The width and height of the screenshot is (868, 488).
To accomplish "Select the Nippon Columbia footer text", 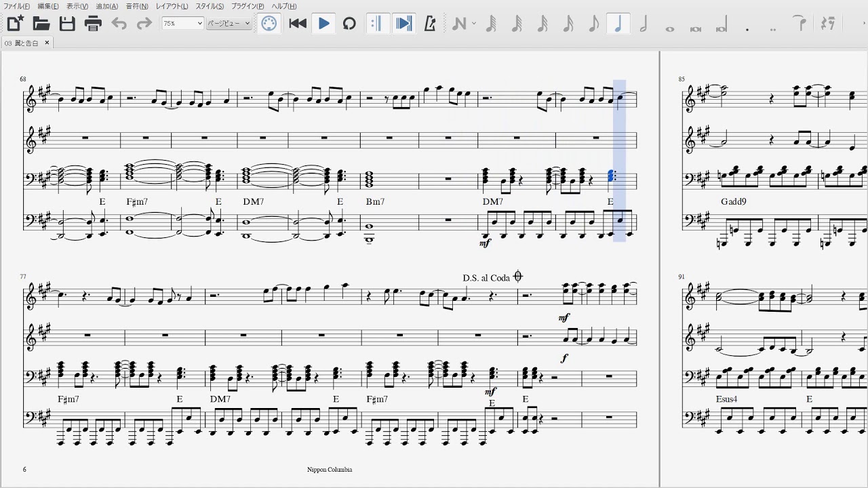I will pos(330,469).
